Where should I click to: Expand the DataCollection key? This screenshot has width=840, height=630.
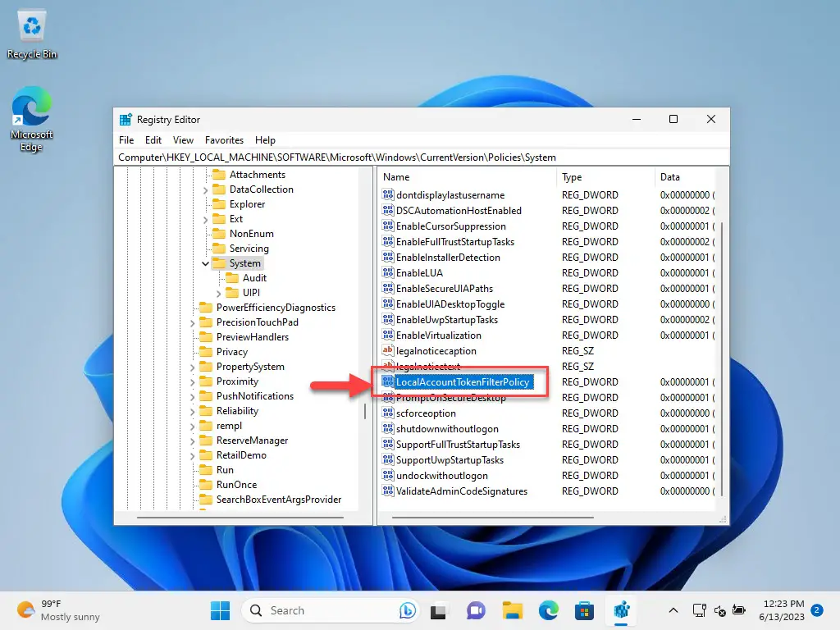[x=205, y=190]
